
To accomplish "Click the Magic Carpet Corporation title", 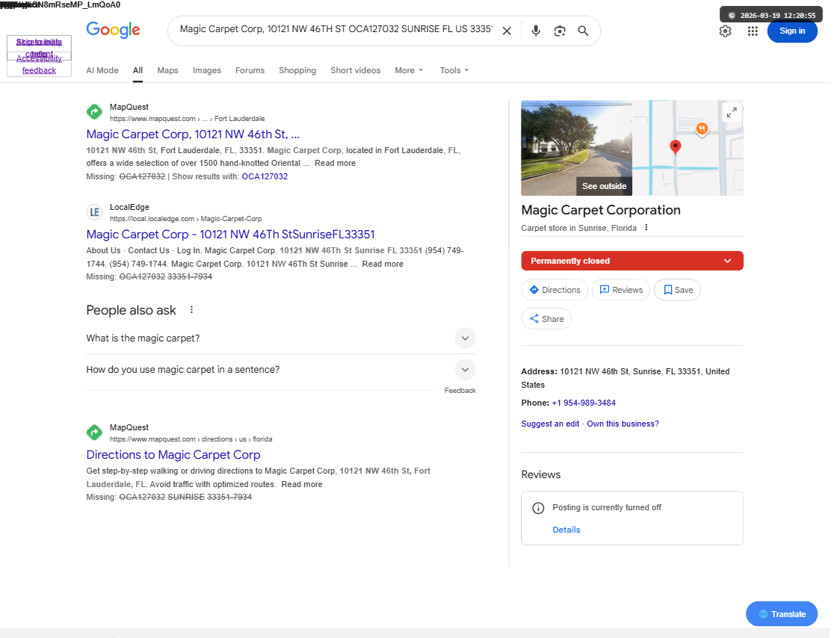I will (x=601, y=210).
